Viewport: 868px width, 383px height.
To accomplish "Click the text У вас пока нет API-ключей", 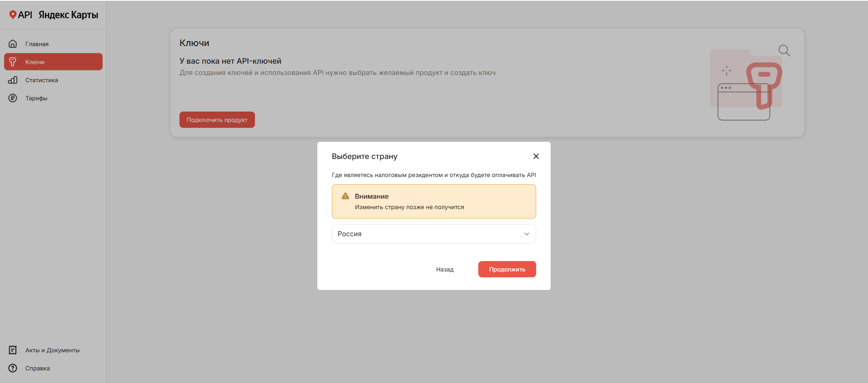I will (231, 61).
